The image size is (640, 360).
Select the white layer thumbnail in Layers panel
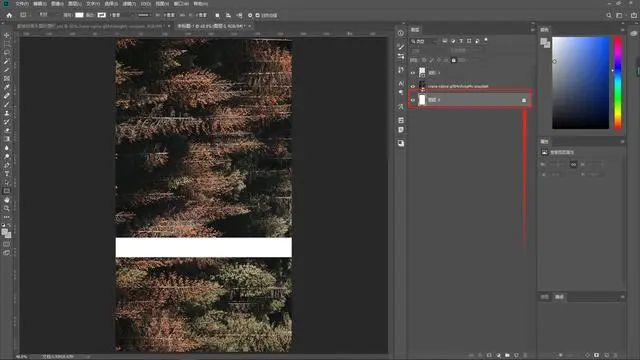(422, 100)
